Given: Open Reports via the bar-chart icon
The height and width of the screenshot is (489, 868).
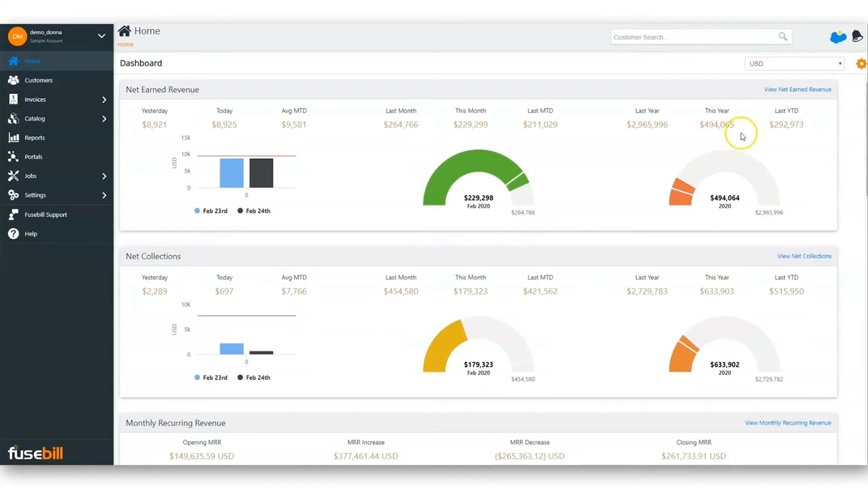Looking at the screenshot, I should 13,138.
